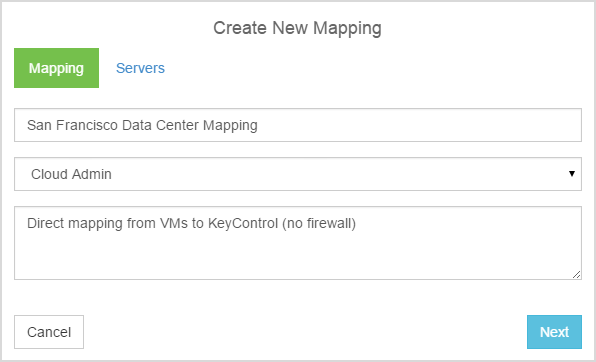
Task: Click the Cancel button
Action: point(49,332)
